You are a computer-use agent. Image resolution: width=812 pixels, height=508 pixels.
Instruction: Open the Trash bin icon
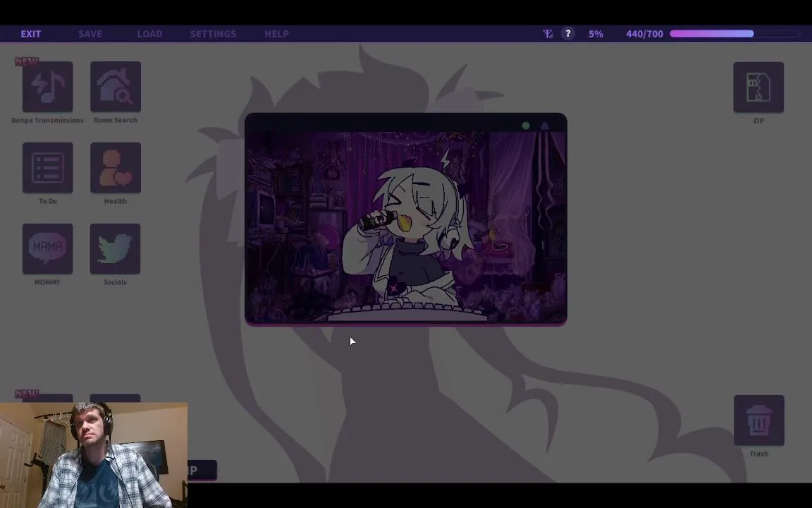click(758, 421)
